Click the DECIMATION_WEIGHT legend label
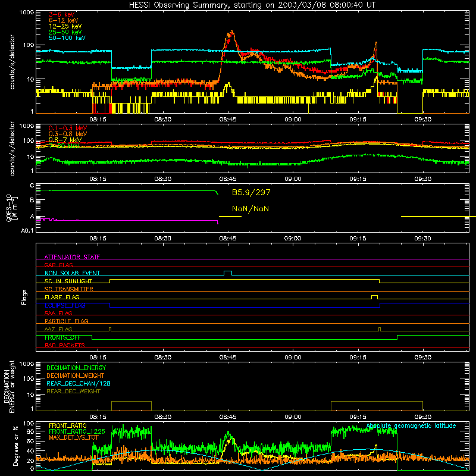476x476 pixels. 76,375
